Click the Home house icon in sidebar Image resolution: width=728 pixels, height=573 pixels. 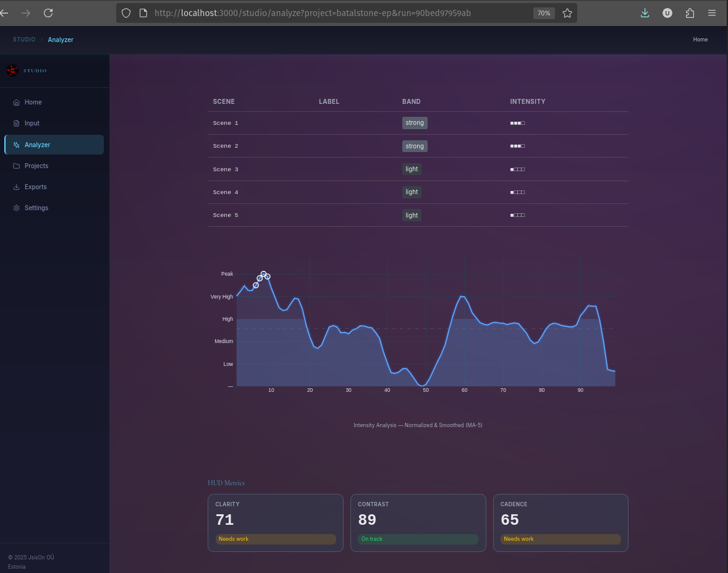tap(17, 102)
